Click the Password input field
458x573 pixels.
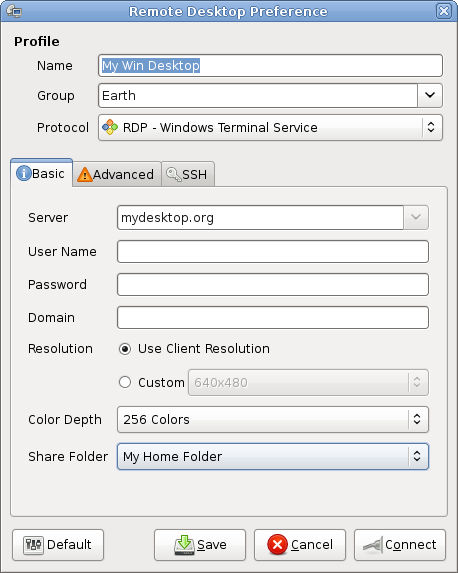pyautogui.click(x=273, y=284)
